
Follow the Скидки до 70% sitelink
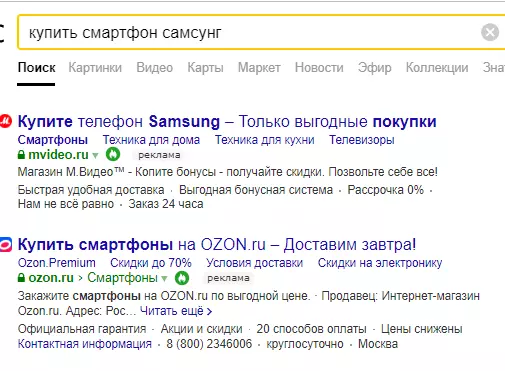tap(151, 263)
